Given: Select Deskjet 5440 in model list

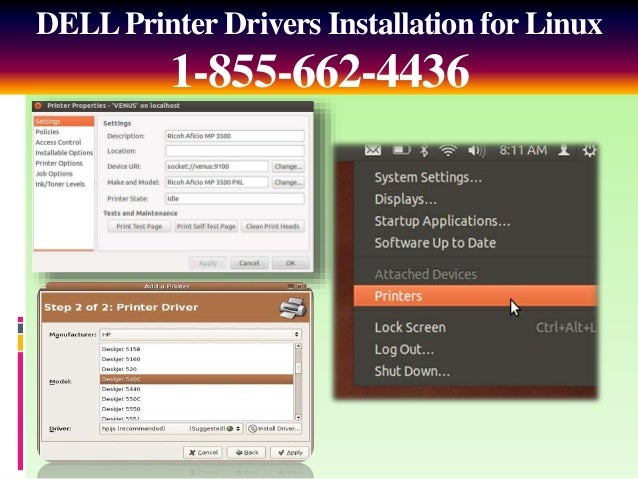Looking at the screenshot, I should coord(197,389).
